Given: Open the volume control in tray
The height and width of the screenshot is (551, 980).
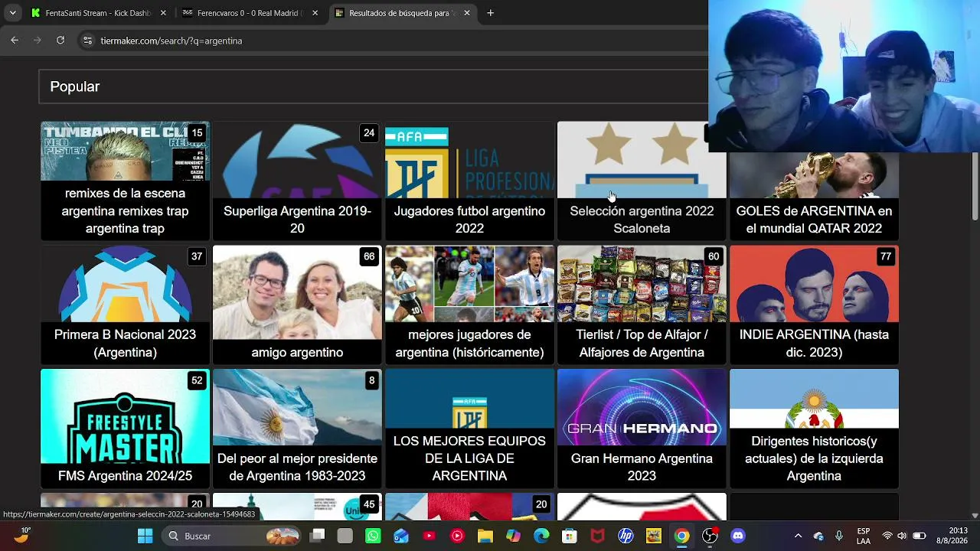Looking at the screenshot, I should 903,536.
